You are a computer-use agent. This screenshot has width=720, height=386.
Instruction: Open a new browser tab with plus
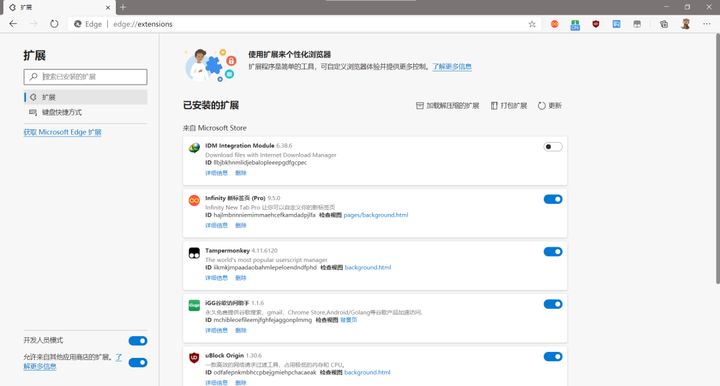[123, 7]
